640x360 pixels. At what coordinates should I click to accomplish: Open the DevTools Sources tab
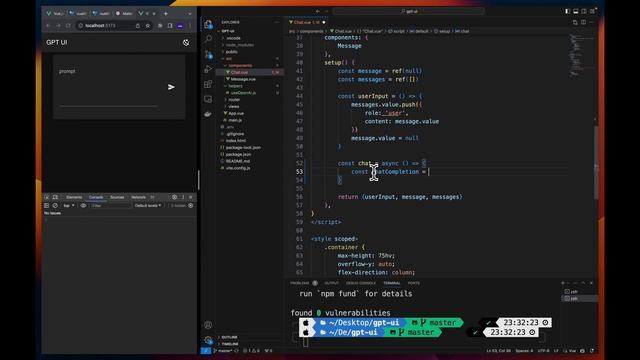click(117, 197)
